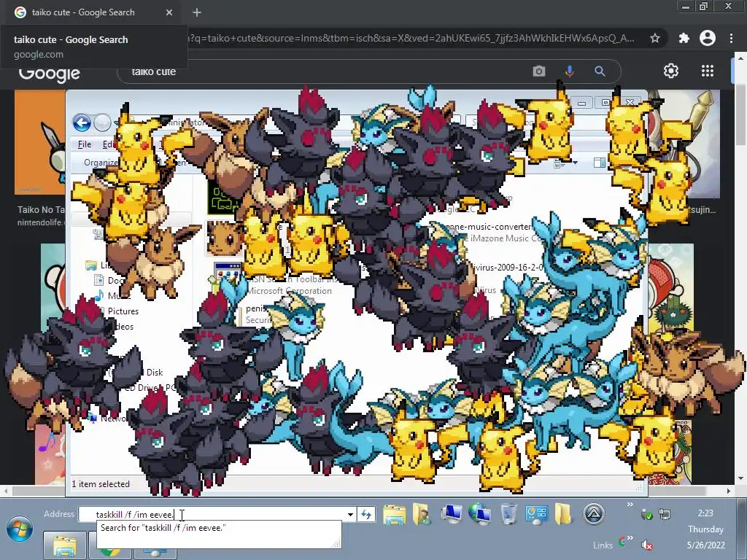Open the round triangle app icon

point(594,514)
